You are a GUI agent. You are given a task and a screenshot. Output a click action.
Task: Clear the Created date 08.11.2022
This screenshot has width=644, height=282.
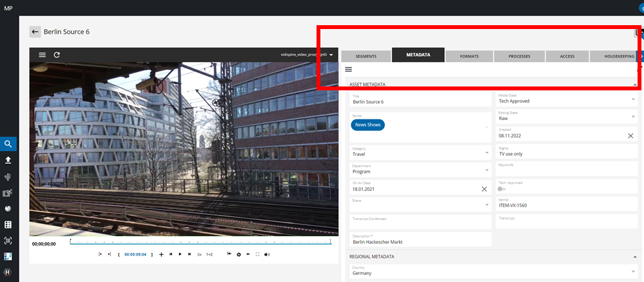[x=630, y=136]
